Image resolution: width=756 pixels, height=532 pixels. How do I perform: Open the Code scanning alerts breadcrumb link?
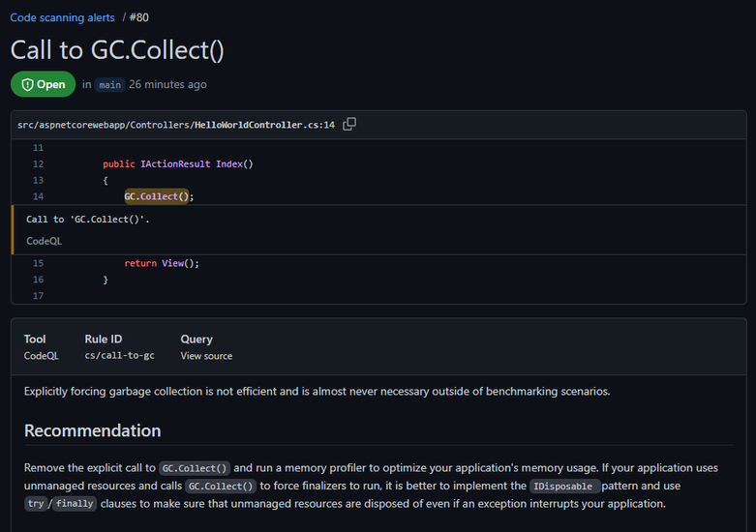click(x=62, y=17)
